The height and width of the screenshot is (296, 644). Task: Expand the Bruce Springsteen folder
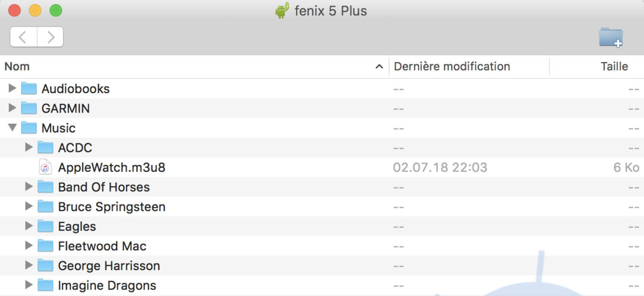(x=29, y=206)
